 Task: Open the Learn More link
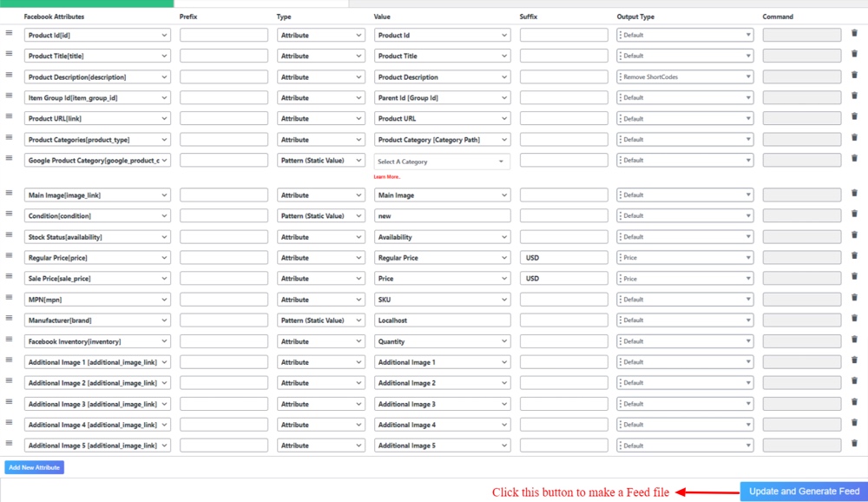click(386, 177)
